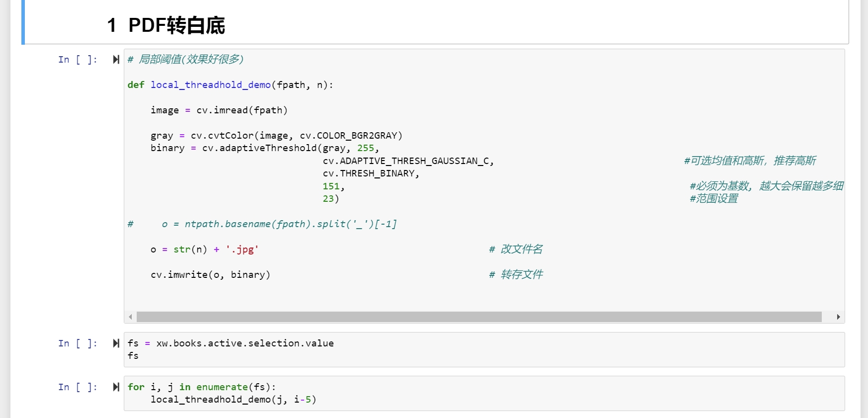Image resolution: width=868 pixels, height=418 pixels.
Task: Click the comment '#必须为基数, 越大会保留越多细'
Action: [767, 186]
